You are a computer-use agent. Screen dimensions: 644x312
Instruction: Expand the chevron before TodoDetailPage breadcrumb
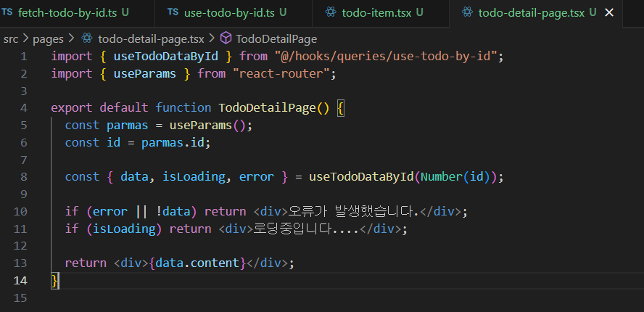[x=212, y=38]
